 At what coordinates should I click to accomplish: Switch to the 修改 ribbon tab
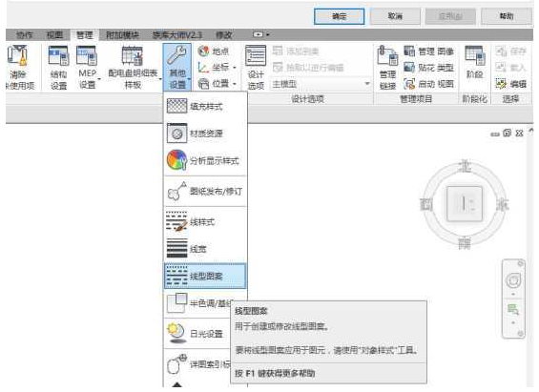point(224,34)
